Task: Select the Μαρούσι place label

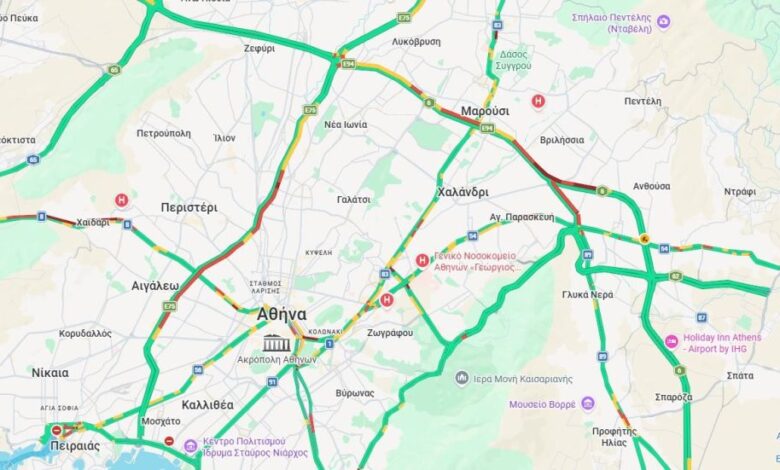Action: click(485, 111)
